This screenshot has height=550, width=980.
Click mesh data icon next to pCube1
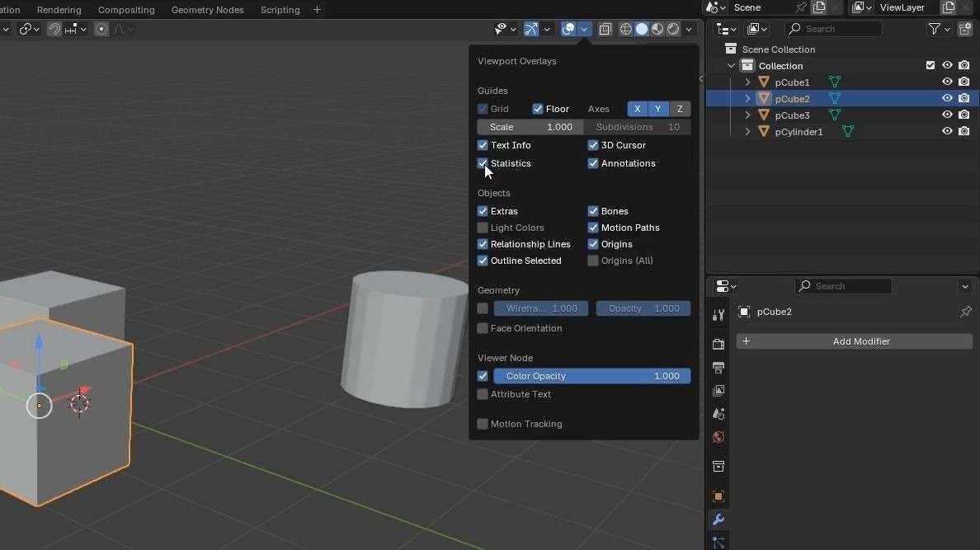point(834,82)
